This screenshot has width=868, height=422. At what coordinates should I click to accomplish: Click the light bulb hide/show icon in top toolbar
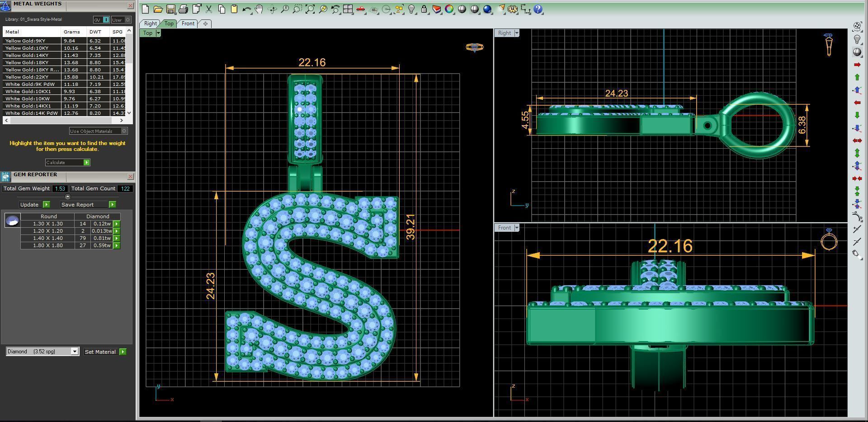411,9
